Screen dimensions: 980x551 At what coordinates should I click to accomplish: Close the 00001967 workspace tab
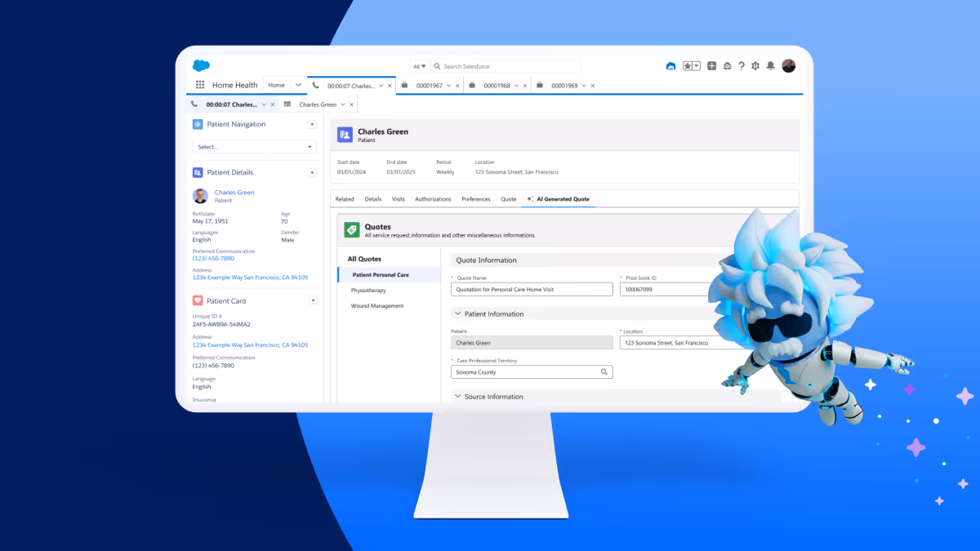click(457, 86)
